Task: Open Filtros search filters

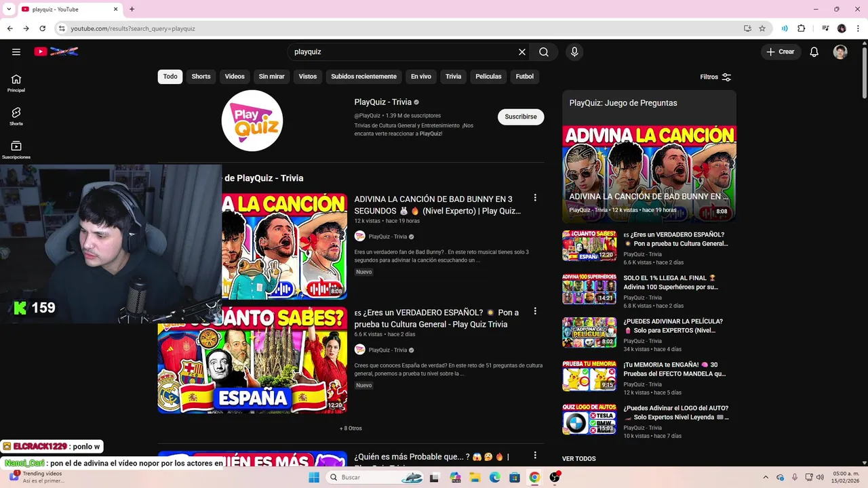Action: [x=715, y=77]
